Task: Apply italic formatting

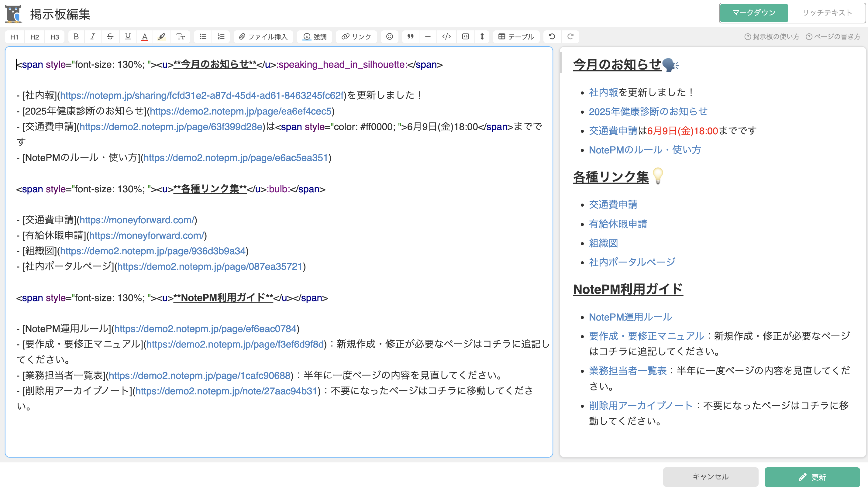Action: pos(93,37)
